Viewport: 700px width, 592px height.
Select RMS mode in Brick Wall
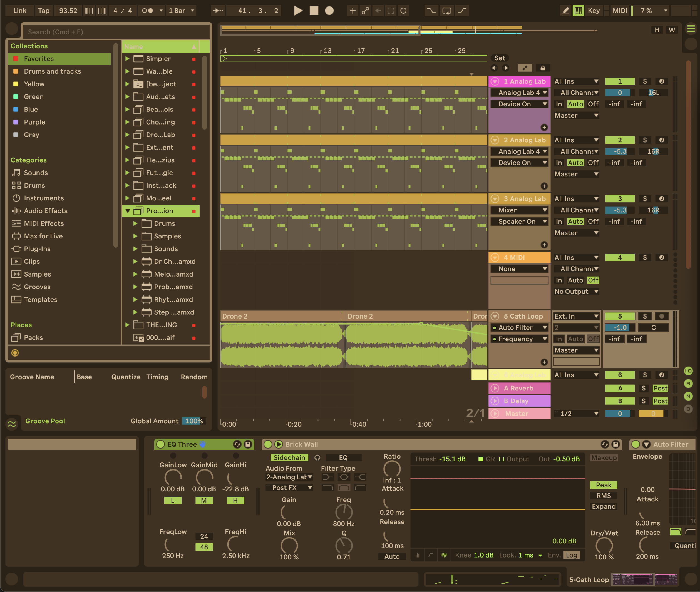pyautogui.click(x=603, y=495)
